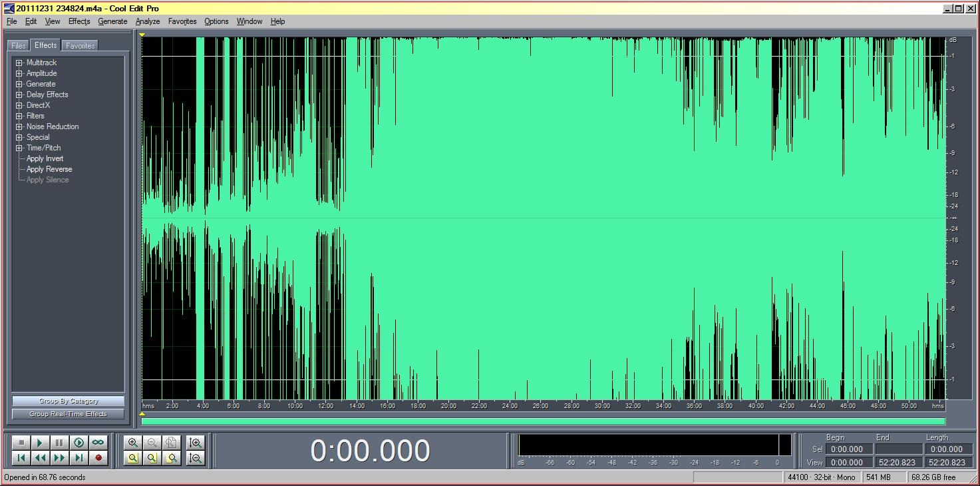Select Apply Invert in effects tree
980x486 pixels.
[45, 158]
